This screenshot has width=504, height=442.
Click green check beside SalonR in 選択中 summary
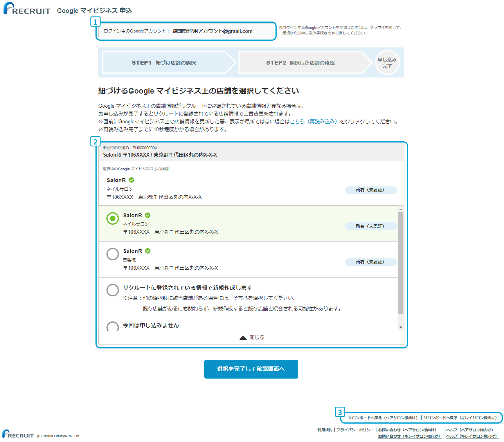(x=131, y=180)
